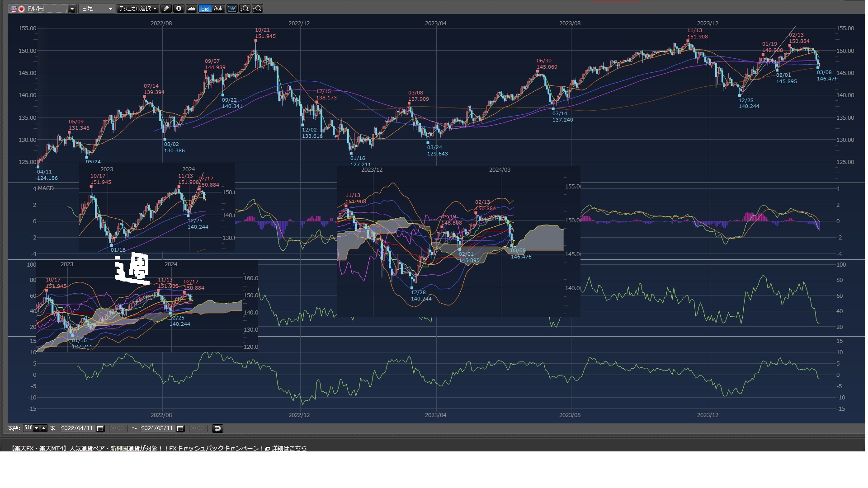This screenshot has width=868, height=488.
Task: Switch price display to Bid
Action: (205, 9)
